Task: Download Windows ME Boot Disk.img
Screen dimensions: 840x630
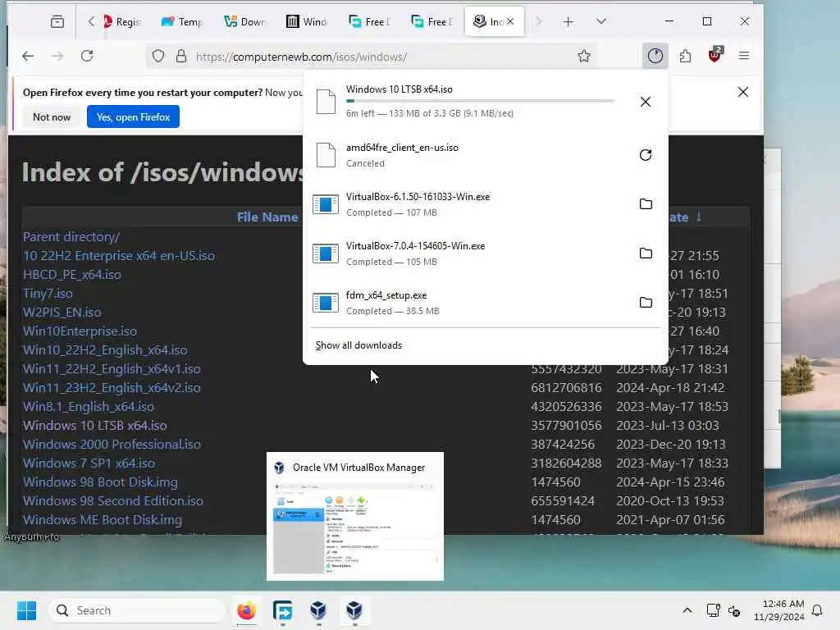Action: [103, 519]
